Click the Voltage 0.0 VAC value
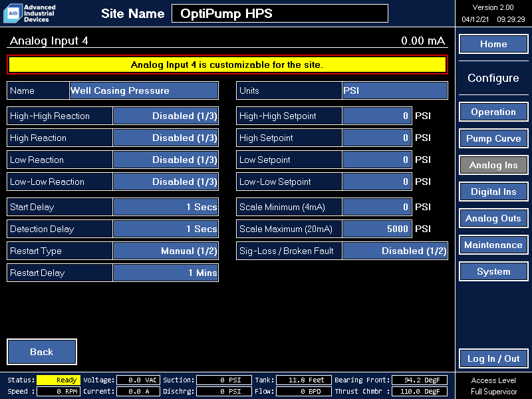 click(x=138, y=380)
